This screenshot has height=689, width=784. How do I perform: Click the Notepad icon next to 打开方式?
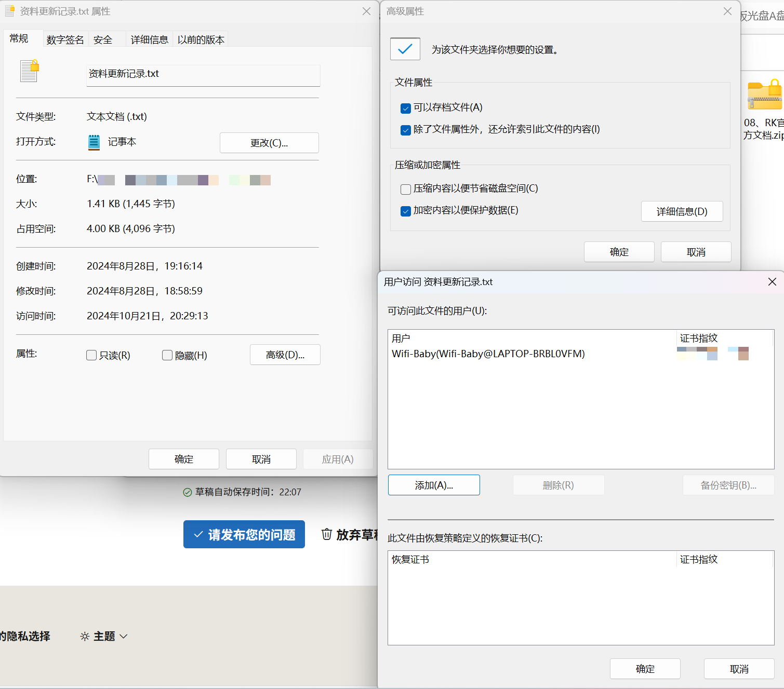(94, 142)
